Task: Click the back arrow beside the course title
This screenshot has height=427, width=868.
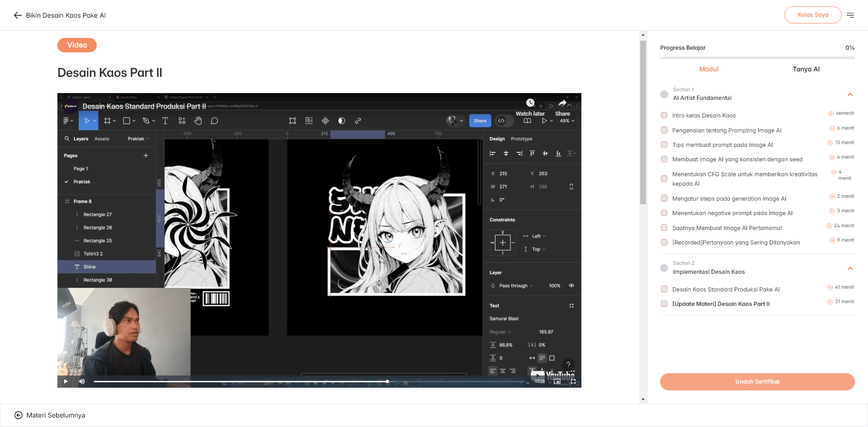Action: coord(18,15)
